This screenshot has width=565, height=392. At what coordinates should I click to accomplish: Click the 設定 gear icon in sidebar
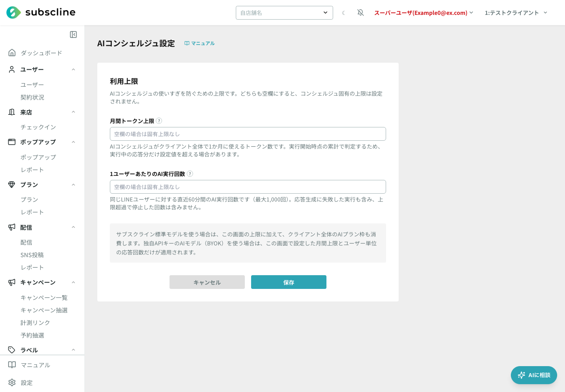(12, 383)
